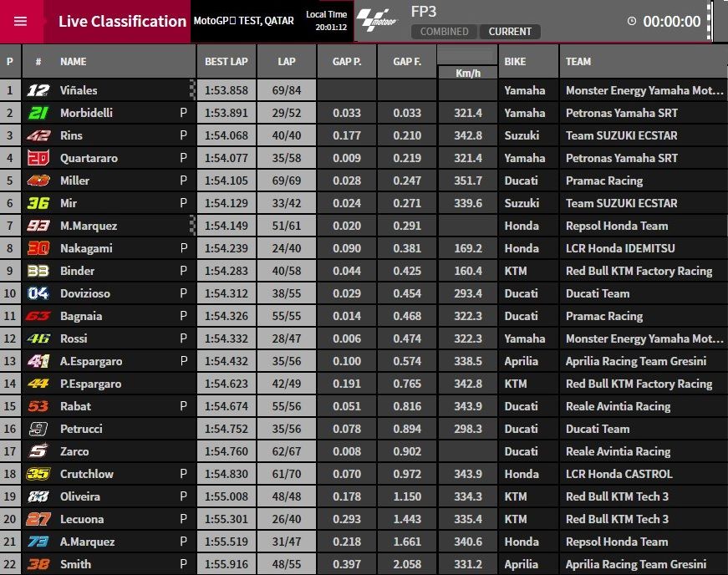Click the Km/h column header

coord(468,73)
